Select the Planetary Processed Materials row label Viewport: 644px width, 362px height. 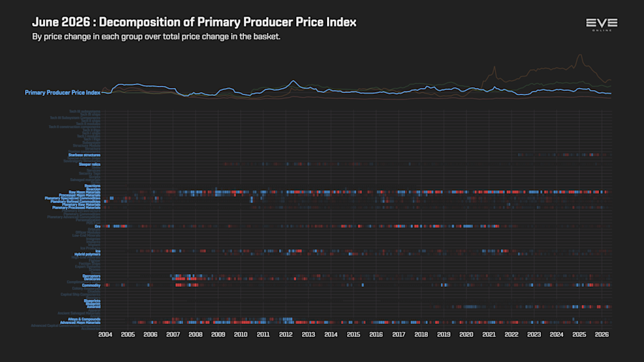(77, 207)
